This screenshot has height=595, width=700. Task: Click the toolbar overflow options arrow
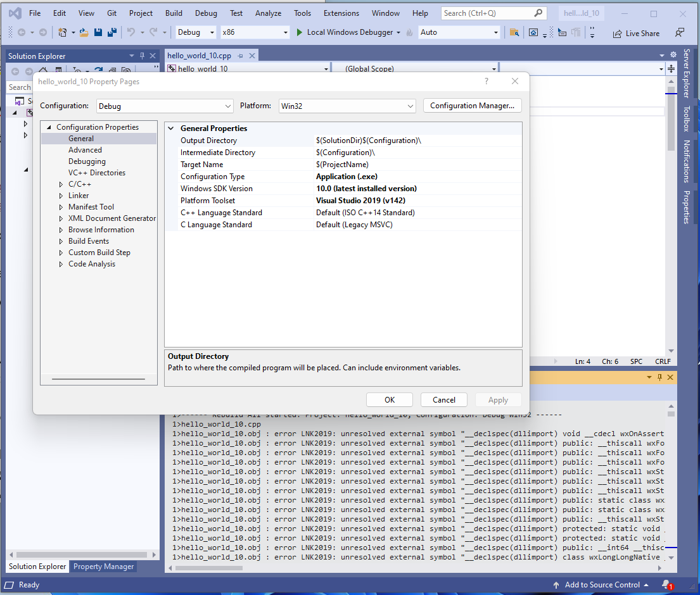point(592,32)
